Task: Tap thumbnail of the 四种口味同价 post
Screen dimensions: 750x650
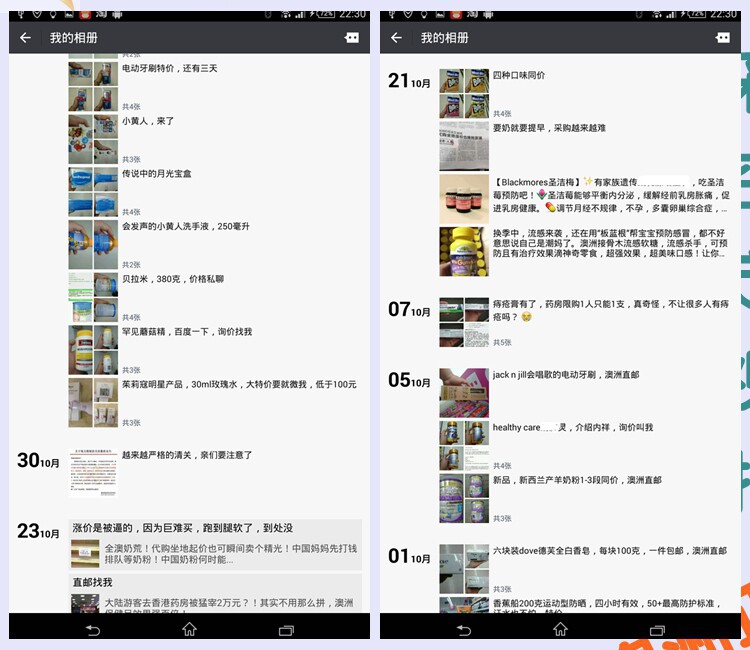Action: pyautogui.click(x=464, y=93)
